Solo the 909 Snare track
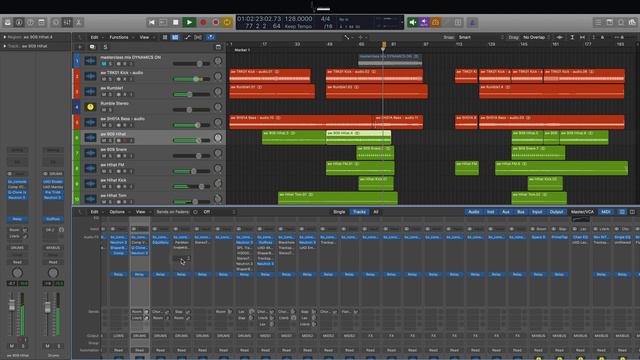The height and width of the screenshot is (360, 640). point(110,156)
